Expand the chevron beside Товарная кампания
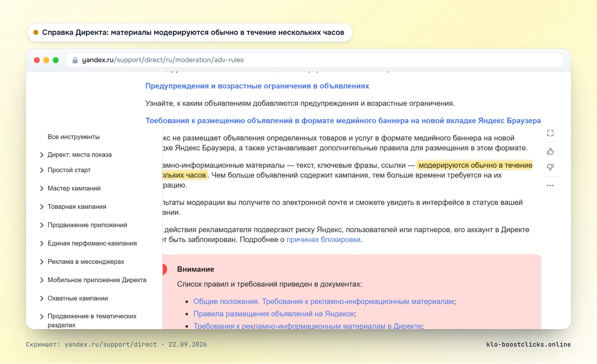The height and width of the screenshot is (364, 597). (41, 207)
